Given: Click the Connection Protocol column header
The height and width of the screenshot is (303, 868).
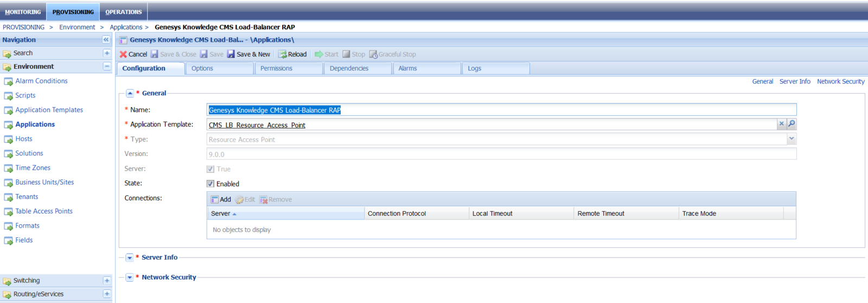Looking at the screenshot, I should (417, 214).
